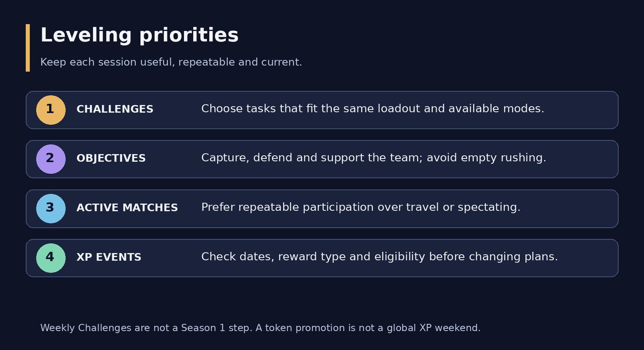Click the 'Leveling priorities' heading
The image size is (644, 350).
(139, 35)
